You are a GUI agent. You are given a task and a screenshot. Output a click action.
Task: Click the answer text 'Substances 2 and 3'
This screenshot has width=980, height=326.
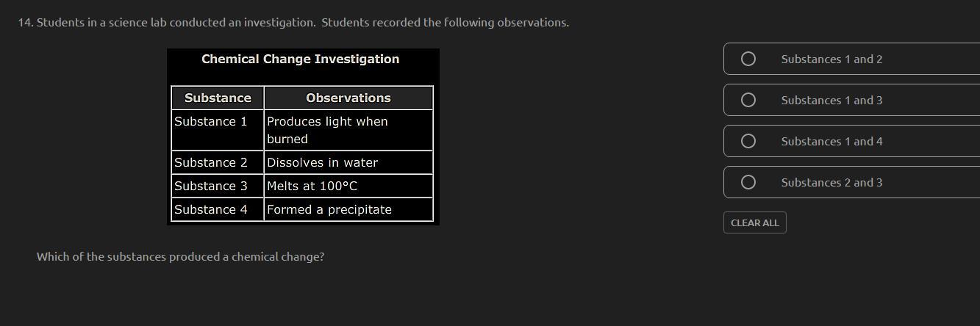(x=831, y=183)
